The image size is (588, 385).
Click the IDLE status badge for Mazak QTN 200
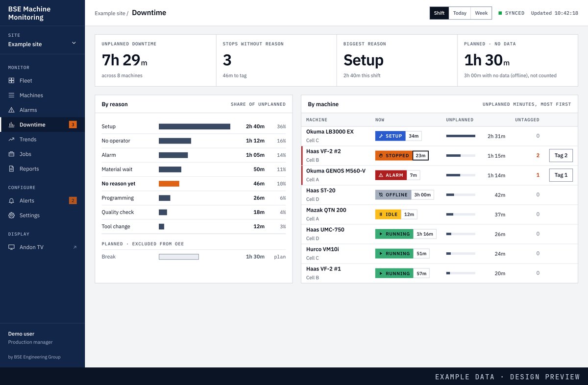[x=388, y=215]
